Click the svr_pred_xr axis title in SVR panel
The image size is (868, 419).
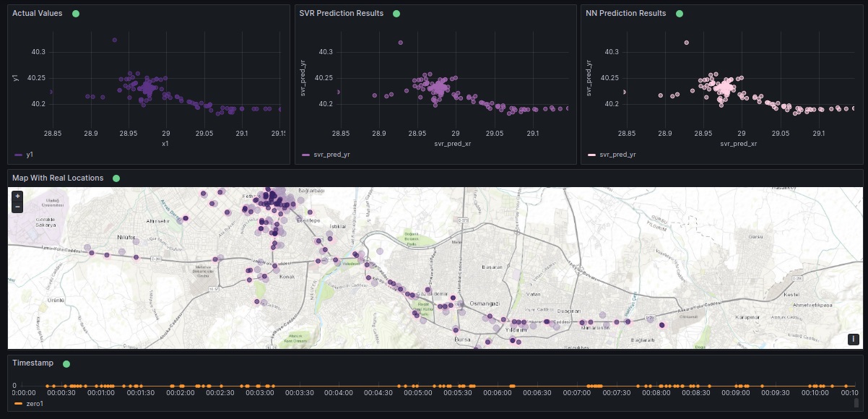[453, 144]
